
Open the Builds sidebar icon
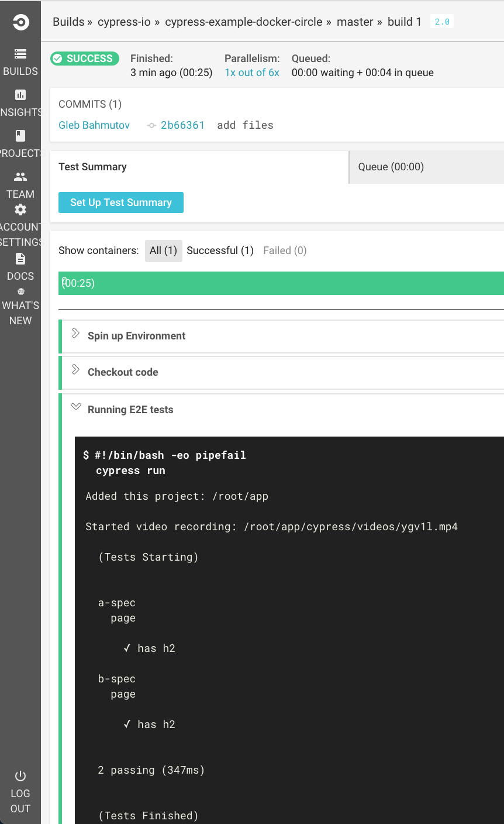coord(20,54)
